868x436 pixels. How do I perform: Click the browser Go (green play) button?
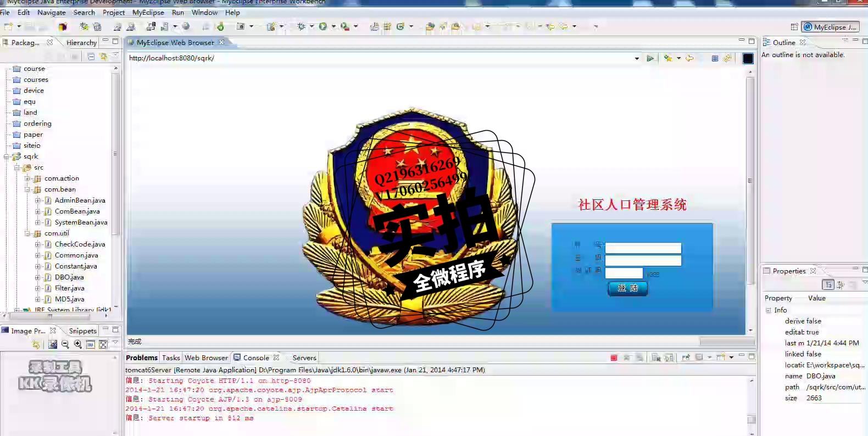pyautogui.click(x=650, y=58)
